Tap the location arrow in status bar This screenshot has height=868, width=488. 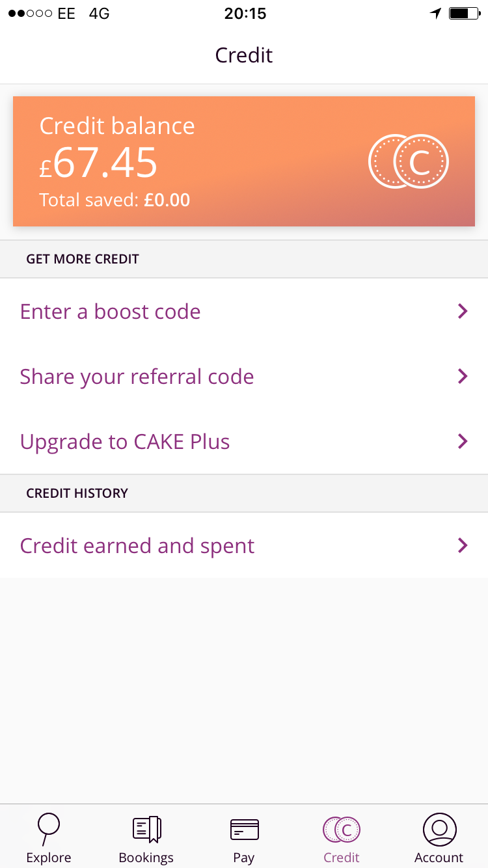436,13
